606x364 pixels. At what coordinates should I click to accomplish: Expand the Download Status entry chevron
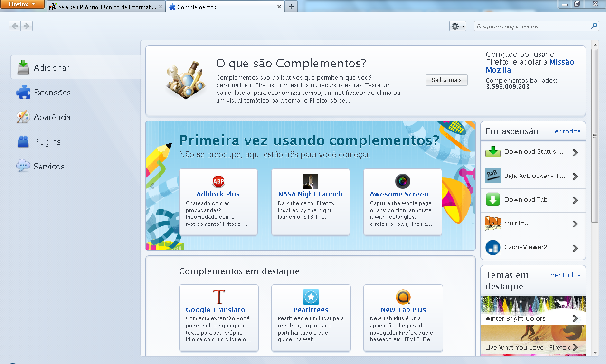575,152
